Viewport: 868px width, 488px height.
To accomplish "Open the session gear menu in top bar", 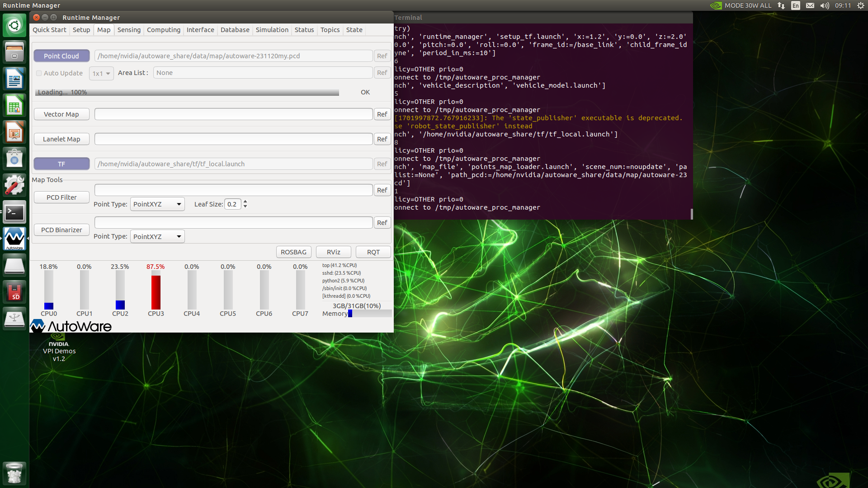I will [x=860, y=5].
